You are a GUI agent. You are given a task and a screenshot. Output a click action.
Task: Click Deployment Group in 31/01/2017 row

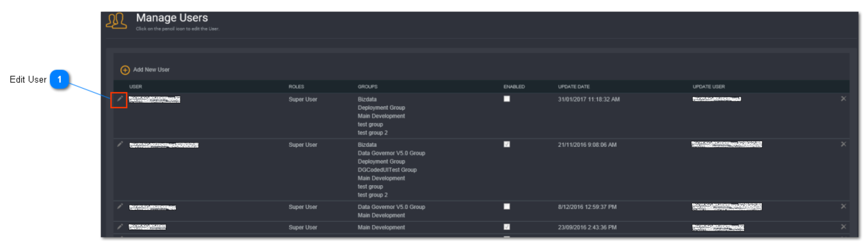tap(381, 108)
